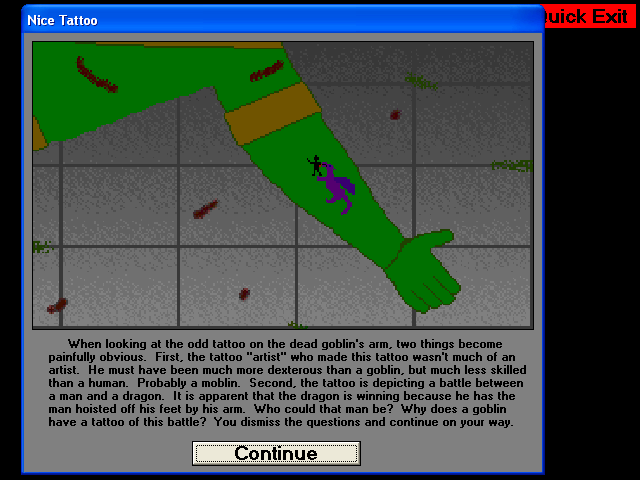The image size is (640, 480).
Task: Select the Nice Tattoo title bar
Action: (x=282, y=20)
